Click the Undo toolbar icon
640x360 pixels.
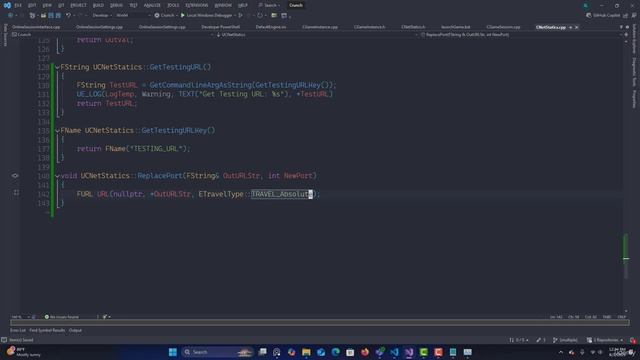pyautogui.click(x=68, y=16)
